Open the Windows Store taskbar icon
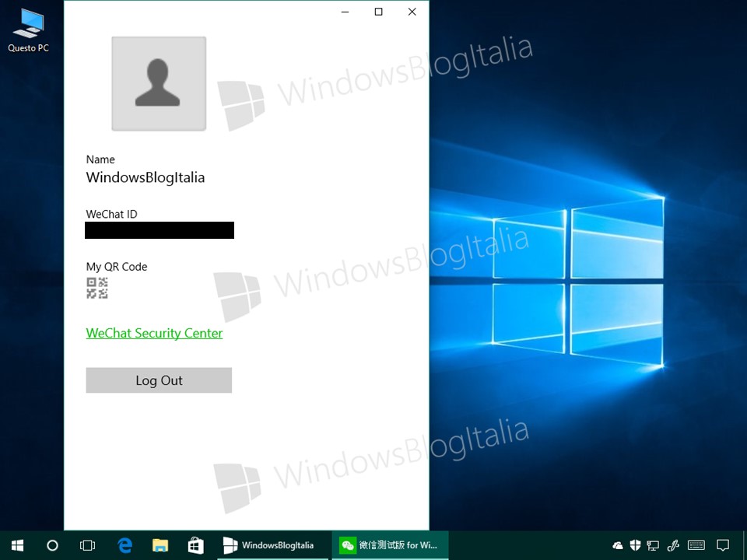 195,545
